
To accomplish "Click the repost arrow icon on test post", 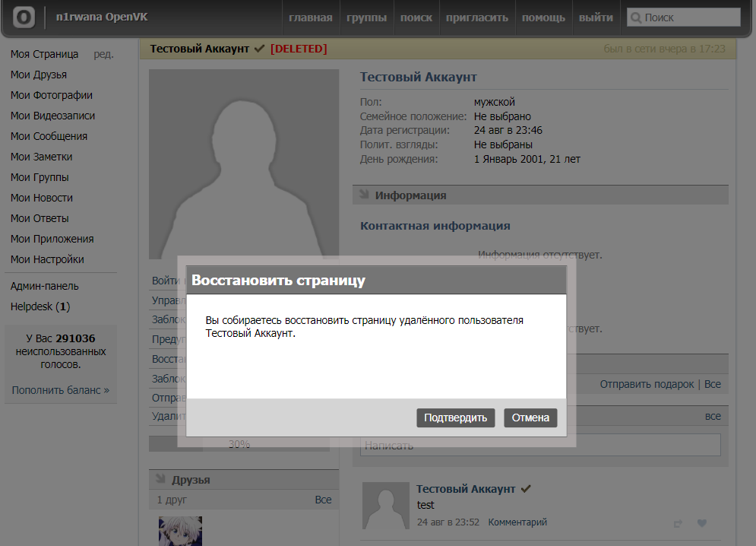I will click(x=678, y=523).
